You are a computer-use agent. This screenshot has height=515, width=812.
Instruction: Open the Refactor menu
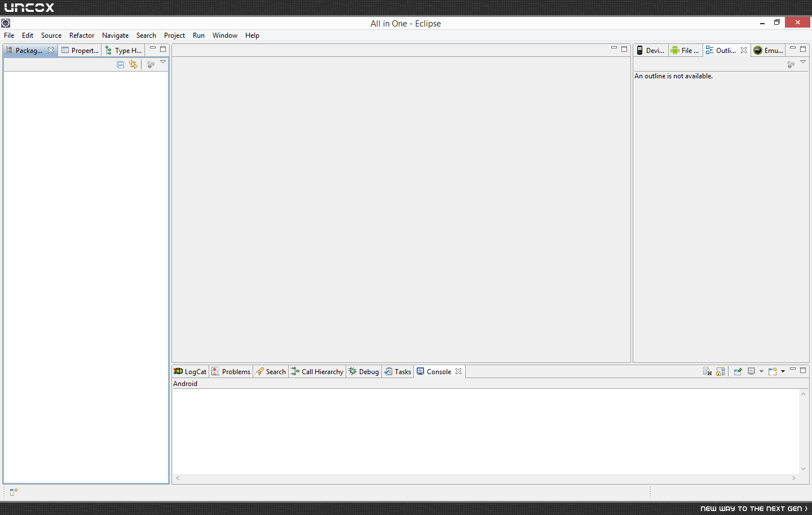coord(82,35)
